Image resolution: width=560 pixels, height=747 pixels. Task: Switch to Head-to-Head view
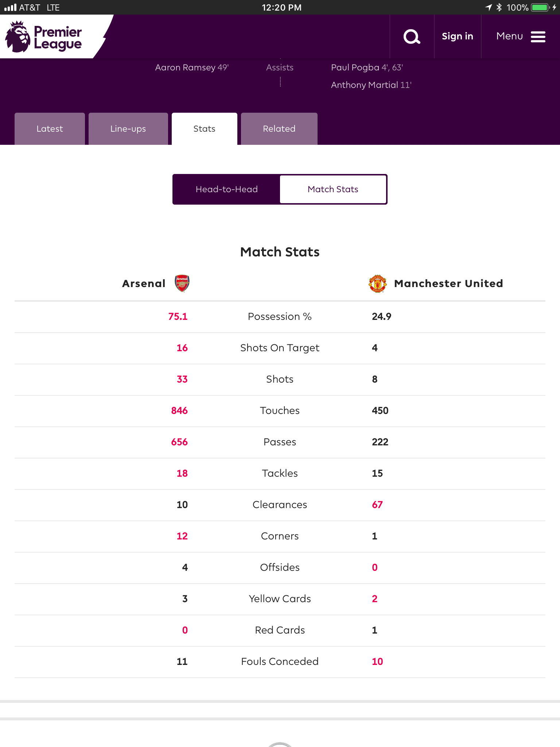click(226, 189)
